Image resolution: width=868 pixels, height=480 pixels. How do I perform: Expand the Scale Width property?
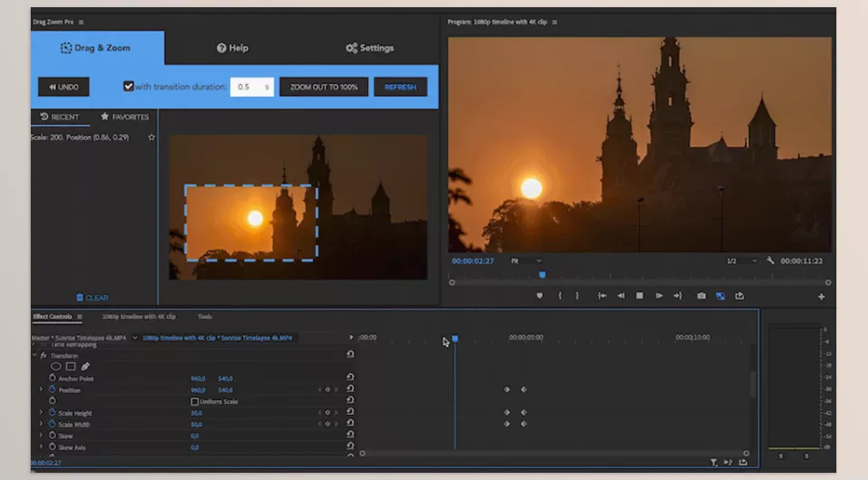[41, 424]
